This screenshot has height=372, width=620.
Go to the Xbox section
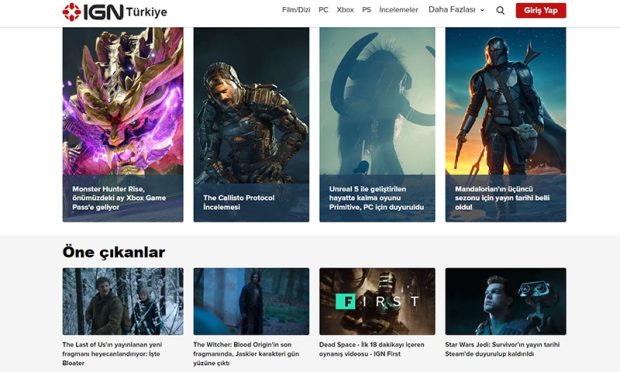click(345, 10)
